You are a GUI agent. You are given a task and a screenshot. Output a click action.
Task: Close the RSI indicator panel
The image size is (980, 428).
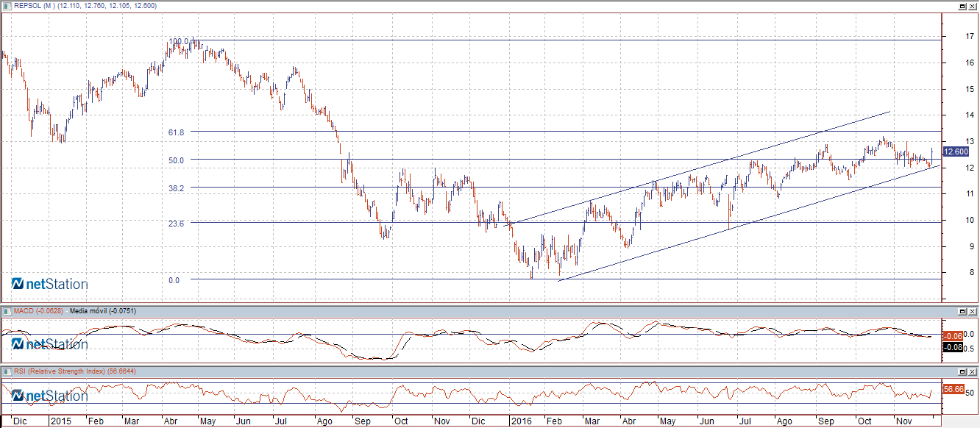click(x=973, y=371)
